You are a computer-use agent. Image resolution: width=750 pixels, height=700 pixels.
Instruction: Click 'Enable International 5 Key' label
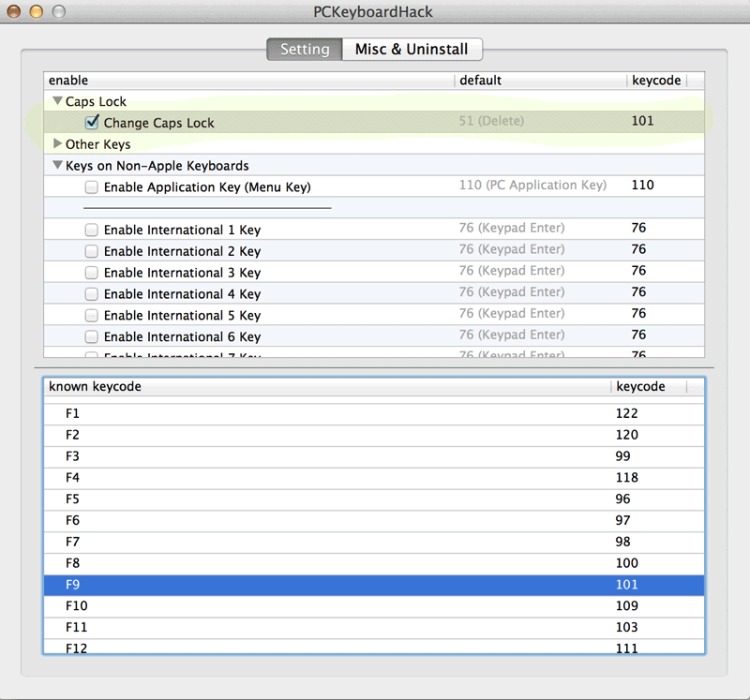point(182,316)
